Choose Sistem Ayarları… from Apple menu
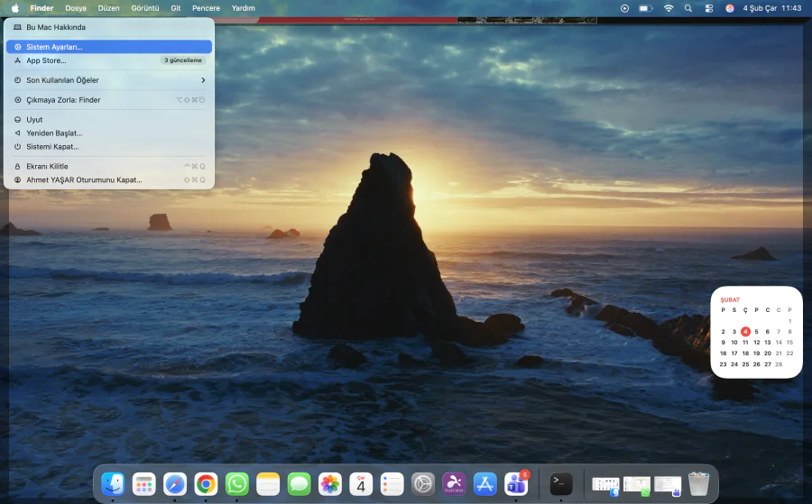This screenshot has width=812, height=504. (x=109, y=47)
